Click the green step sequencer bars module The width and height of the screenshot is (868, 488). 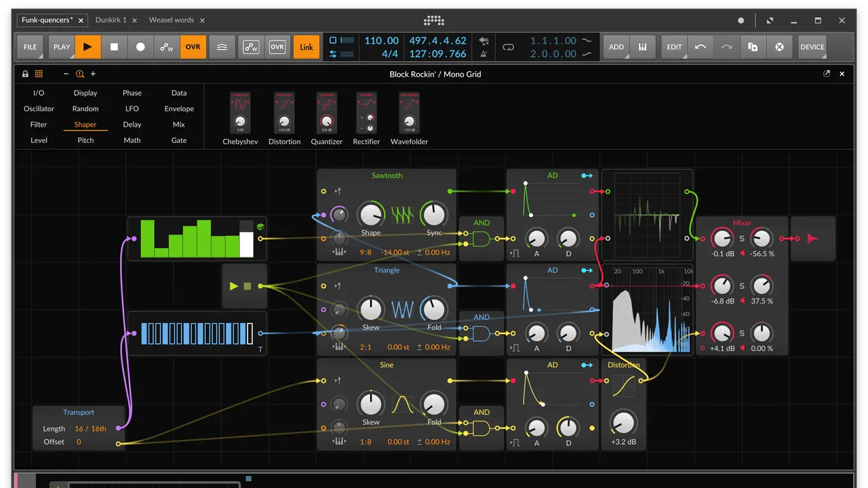(197, 239)
